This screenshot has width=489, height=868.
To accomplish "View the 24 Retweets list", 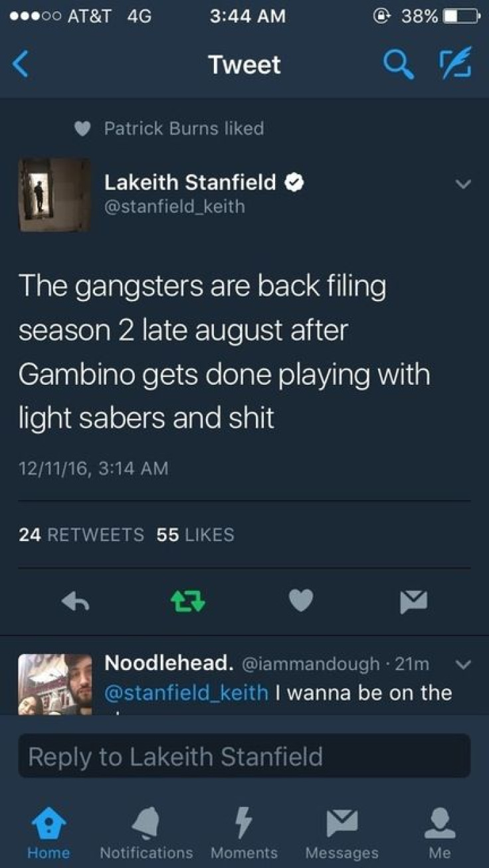I will [81, 534].
